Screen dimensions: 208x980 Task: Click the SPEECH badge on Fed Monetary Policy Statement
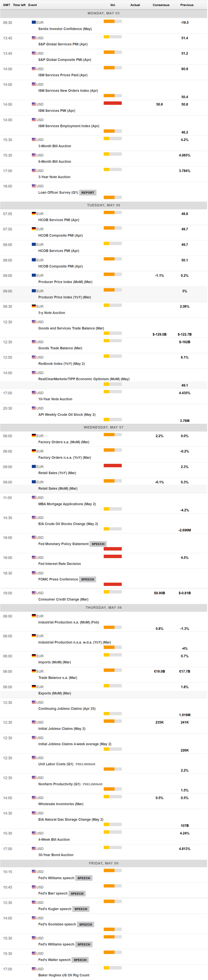click(98, 544)
